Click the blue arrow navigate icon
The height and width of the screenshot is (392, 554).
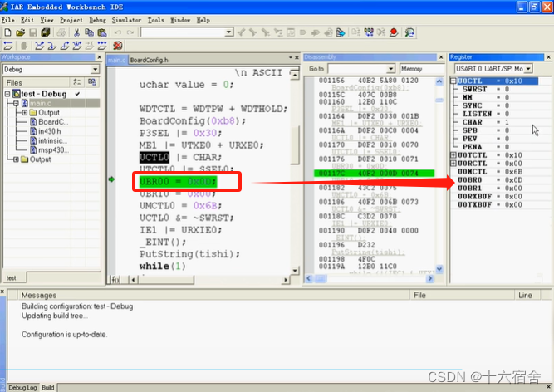point(341,32)
